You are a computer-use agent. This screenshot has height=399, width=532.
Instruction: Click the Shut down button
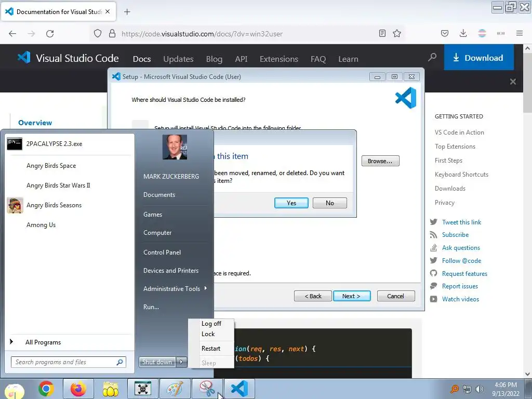157,362
